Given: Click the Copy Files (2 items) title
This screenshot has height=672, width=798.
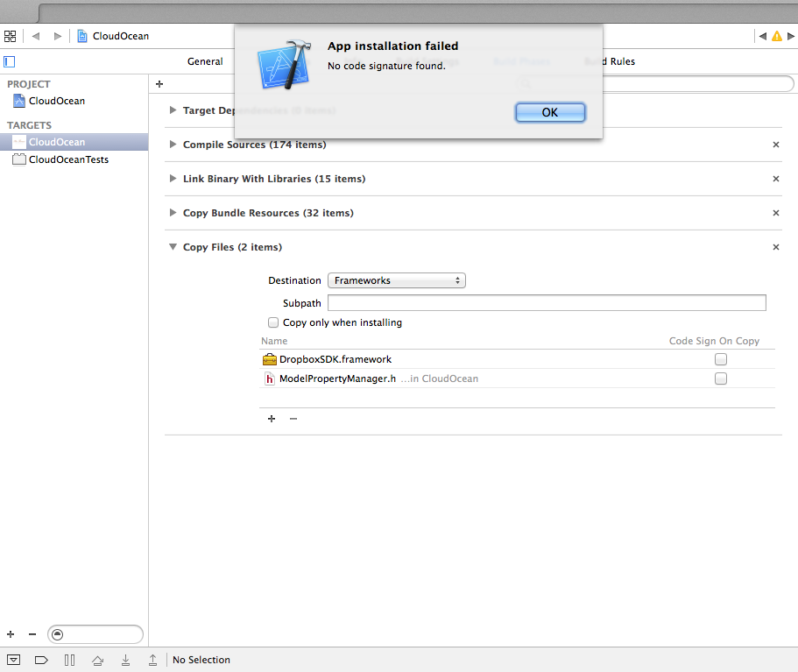Looking at the screenshot, I should coord(233,247).
